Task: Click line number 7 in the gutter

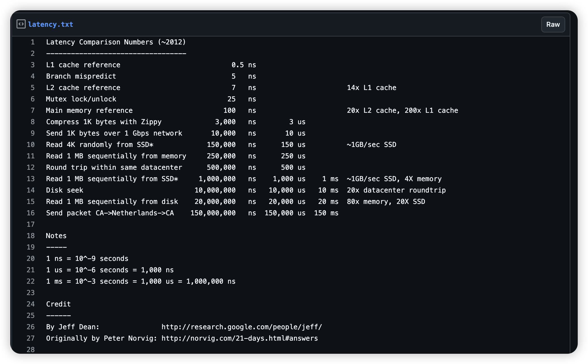Action: (33, 111)
